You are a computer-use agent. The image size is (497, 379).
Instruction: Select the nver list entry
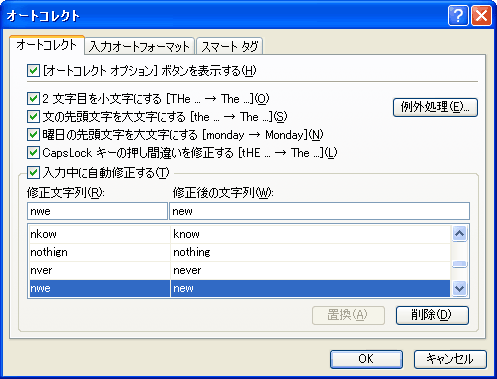coord(99,270)
